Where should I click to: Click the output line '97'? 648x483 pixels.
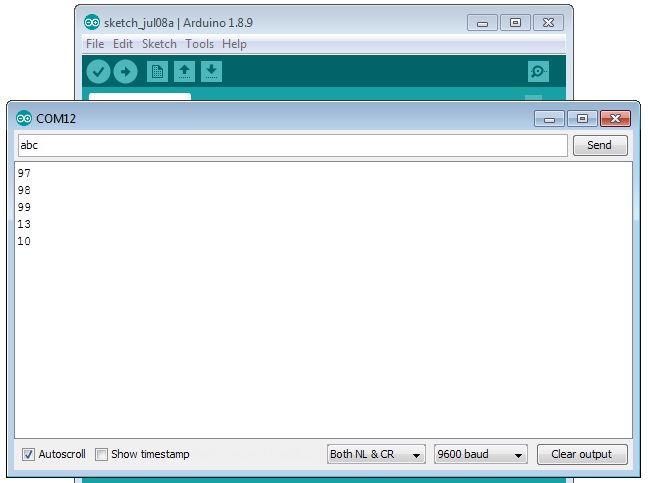(x=24, y=173)
